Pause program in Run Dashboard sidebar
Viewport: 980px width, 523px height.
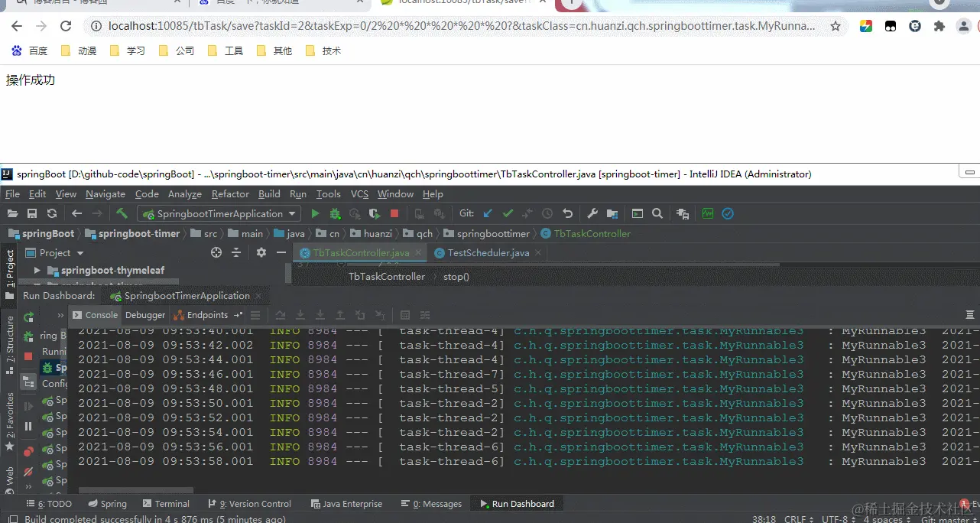28,427
